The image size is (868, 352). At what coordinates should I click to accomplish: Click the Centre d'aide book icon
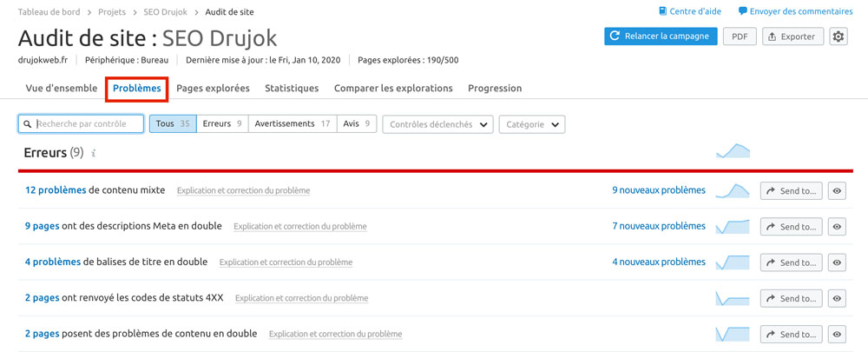(662, 11)
